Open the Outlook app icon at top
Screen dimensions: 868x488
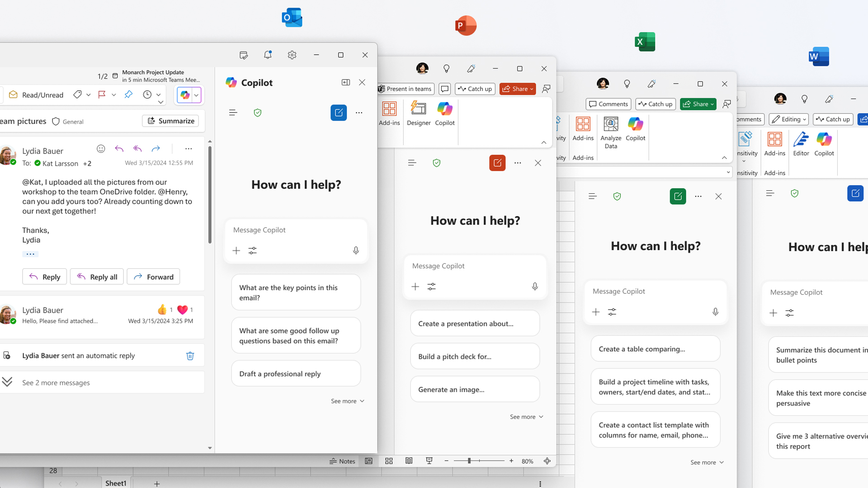click(292, 18)
